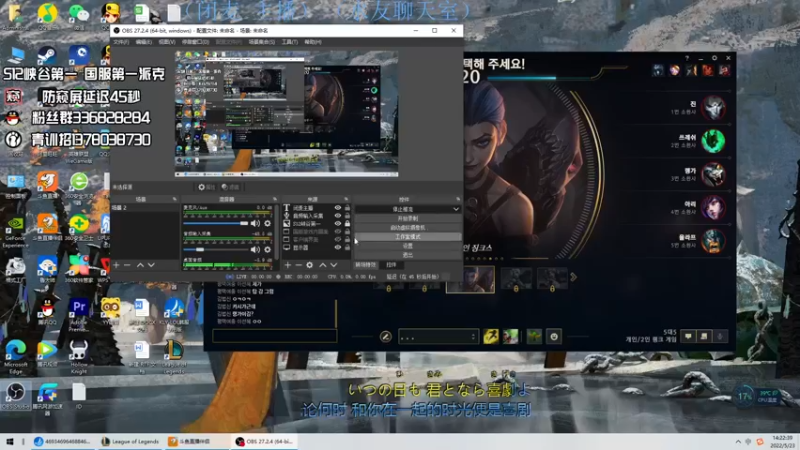
Task: Open League client settings gear icon
Action: pyautogui.click(x=714, y=58)
